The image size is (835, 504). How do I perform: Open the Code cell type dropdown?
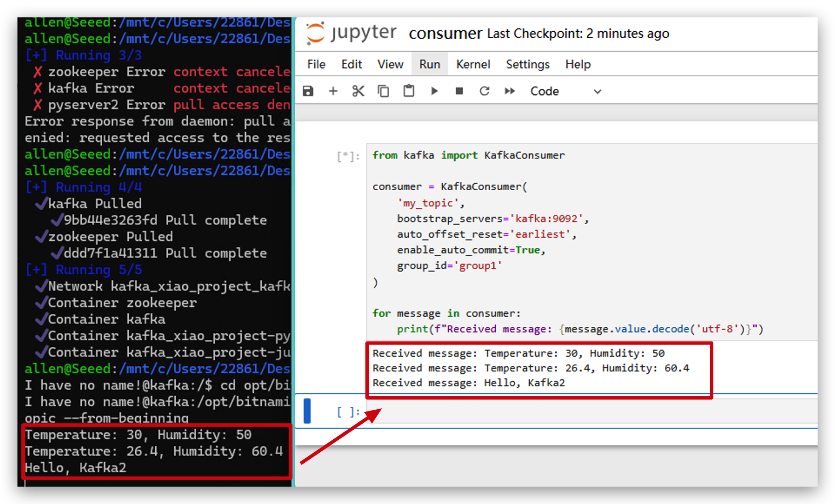point(565,91)
